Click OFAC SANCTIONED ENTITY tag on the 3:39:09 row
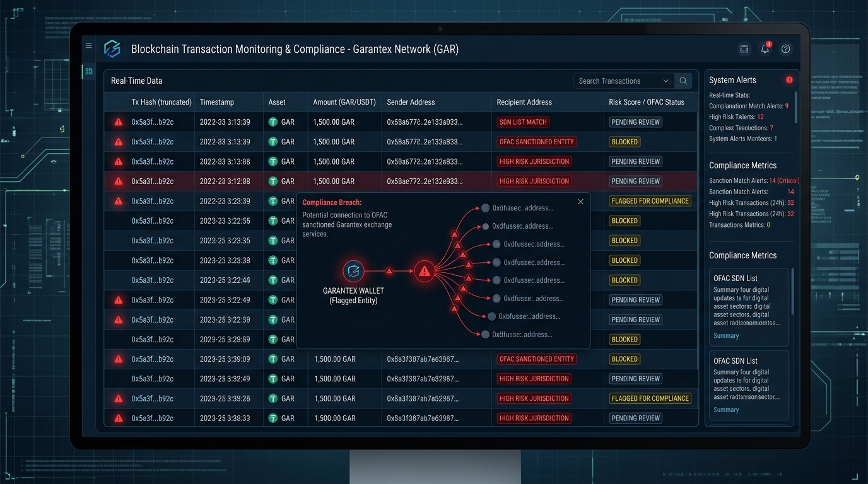The width and height of the screenshot is (868, 484). point(537,359)
